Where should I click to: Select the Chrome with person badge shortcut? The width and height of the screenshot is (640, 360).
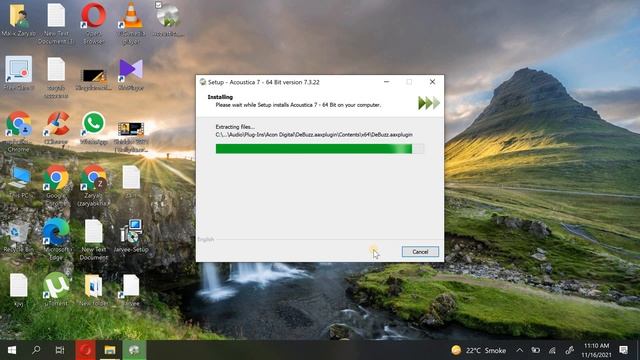click(x=19, y=131)
